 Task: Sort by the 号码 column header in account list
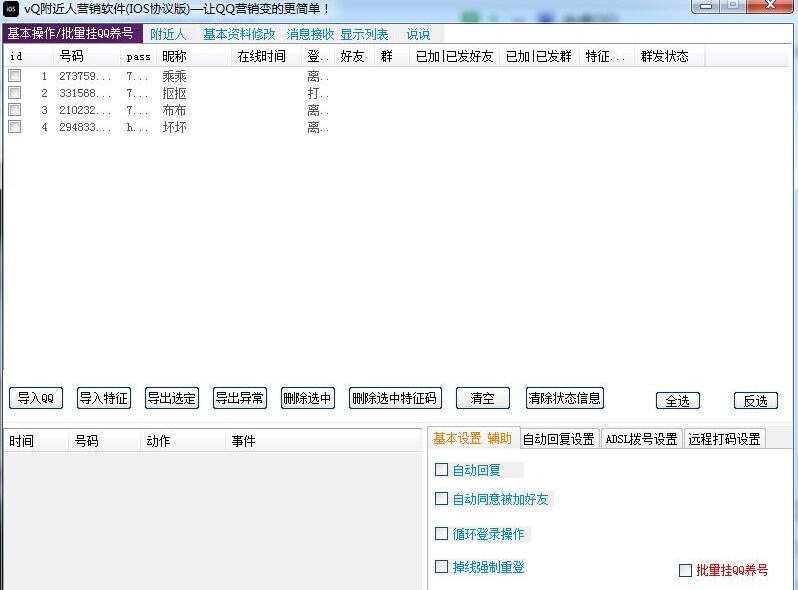(x=87, y=56)
